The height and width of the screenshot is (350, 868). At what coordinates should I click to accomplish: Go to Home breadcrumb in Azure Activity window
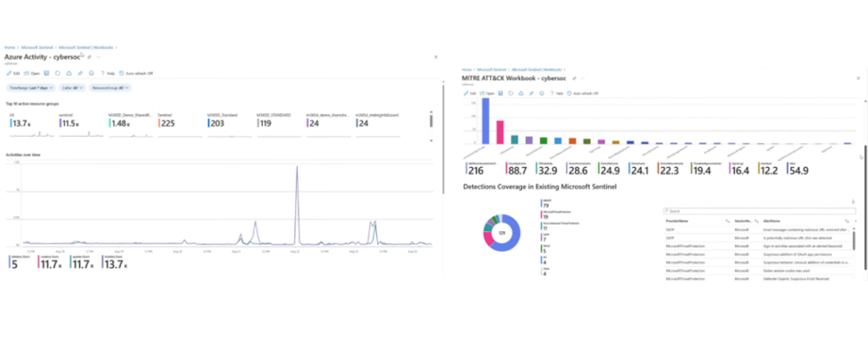[x=9, y=47]
